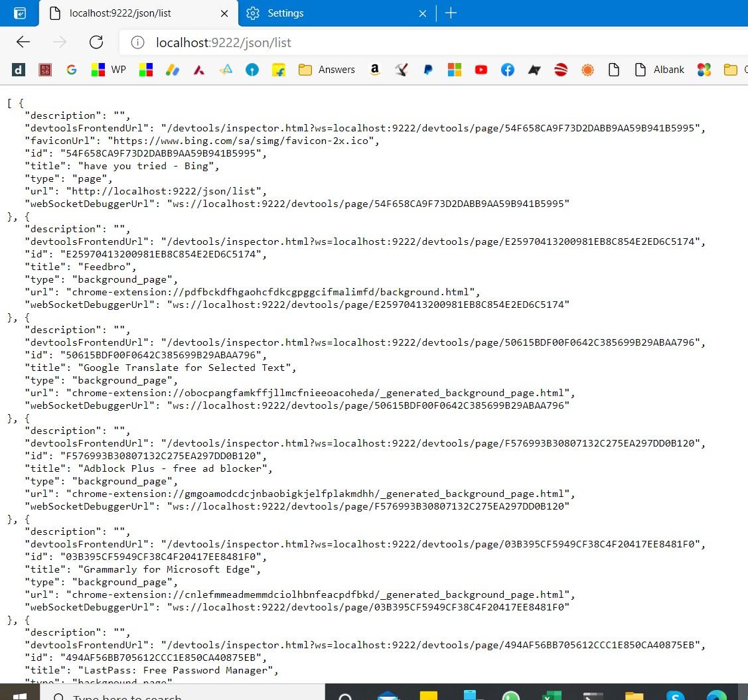Click the id E25970413200981EB8C854E2ED6C5174
The height and width of the screenshot is (700, 748).
(x=161, y=254)
